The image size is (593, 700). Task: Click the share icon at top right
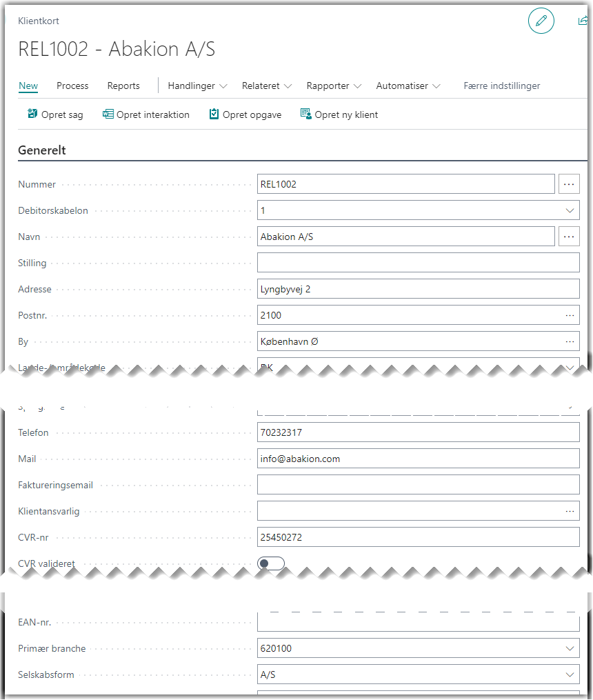coord(583,21)
